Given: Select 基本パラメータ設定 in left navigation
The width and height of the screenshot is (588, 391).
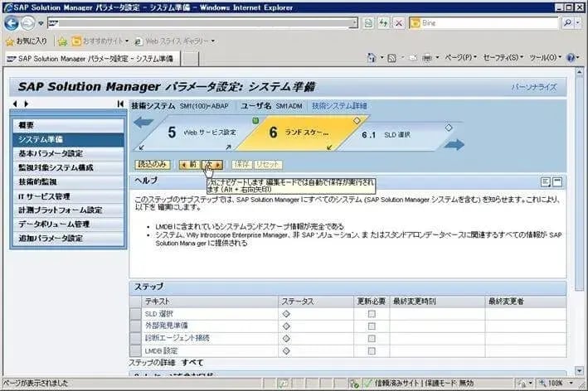Looking at the screenshot, I should (51, 153).
